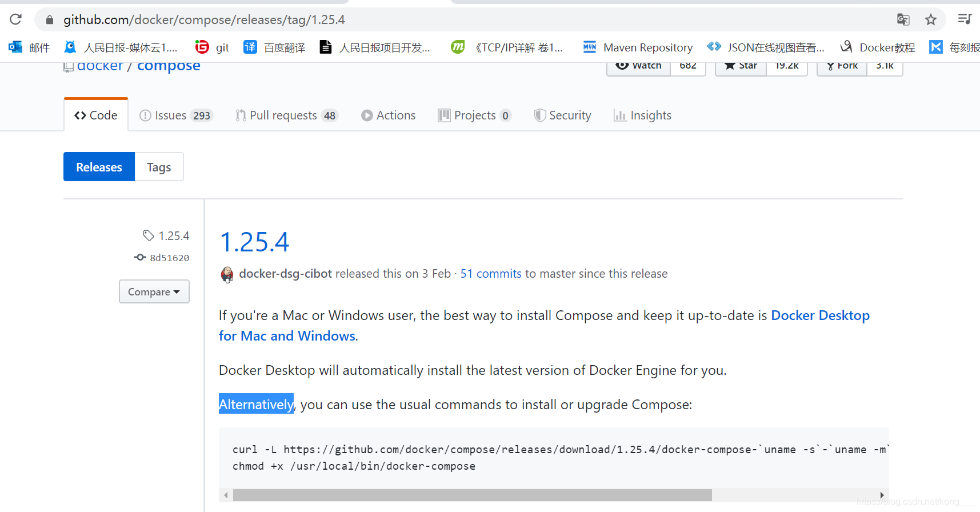Select the Releases button
Image resolution: width=980 pixels, height=512 pixels.
[x=99, y=167]
